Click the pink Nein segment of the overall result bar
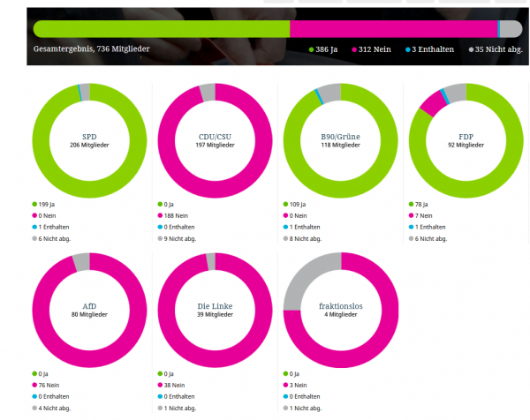The image size is (530, 420). click(x=393, y=29)
